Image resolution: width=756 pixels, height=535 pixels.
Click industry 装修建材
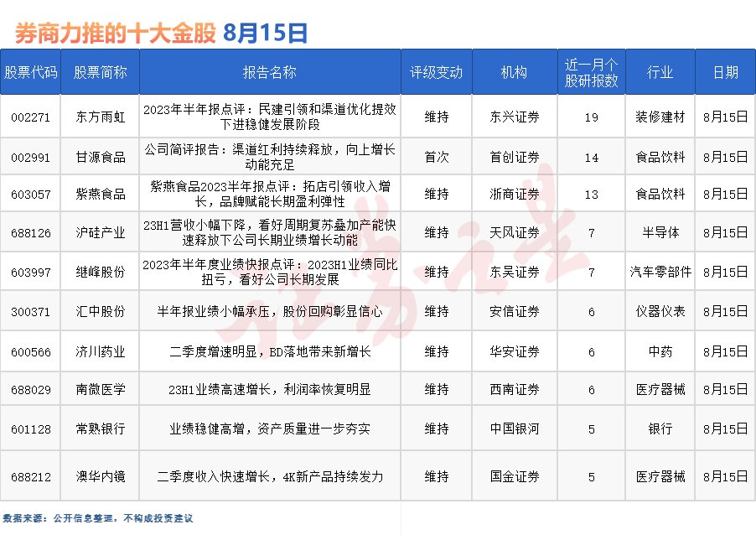(660, 117)
